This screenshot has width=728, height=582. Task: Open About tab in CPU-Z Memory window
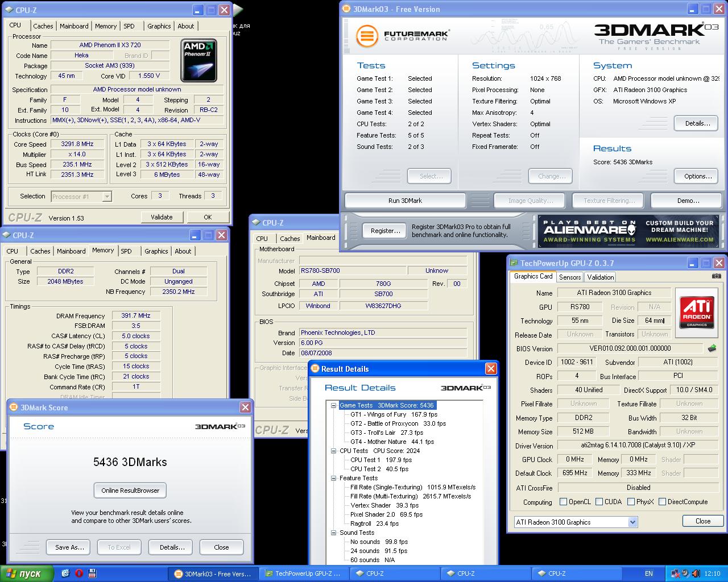pos(183,251)
